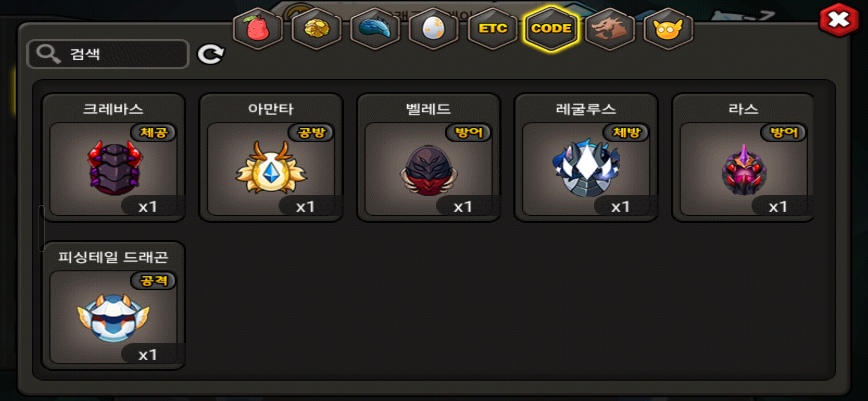This screenshot has width=868, height=401.
Task: Click the 검색 search field
Action: coord(108,54)
